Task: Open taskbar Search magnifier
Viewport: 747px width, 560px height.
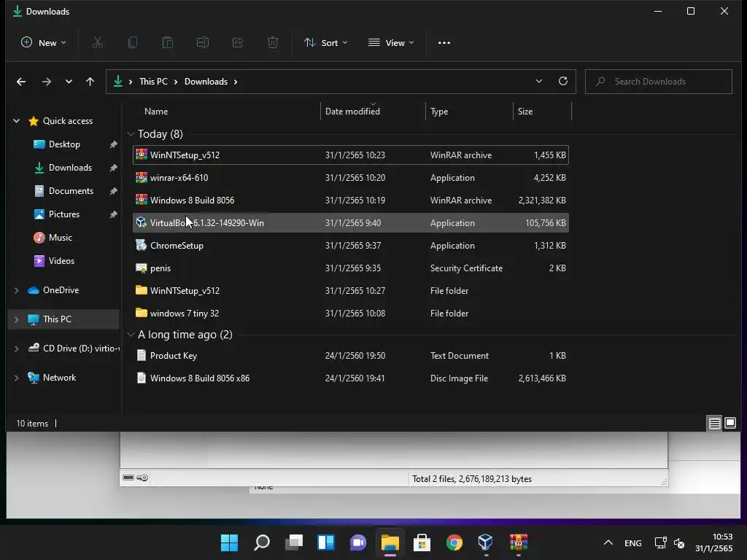Action: (262, 542)
